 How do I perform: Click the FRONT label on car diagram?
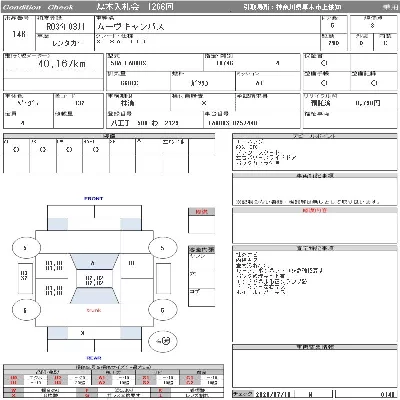point(94,199)
